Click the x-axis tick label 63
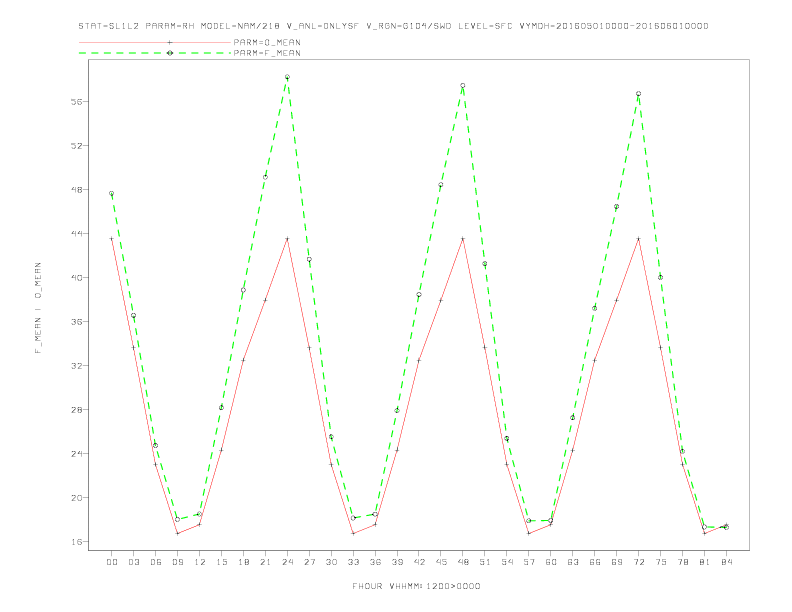This screenshot has height=612, width=792. point(573,562)
